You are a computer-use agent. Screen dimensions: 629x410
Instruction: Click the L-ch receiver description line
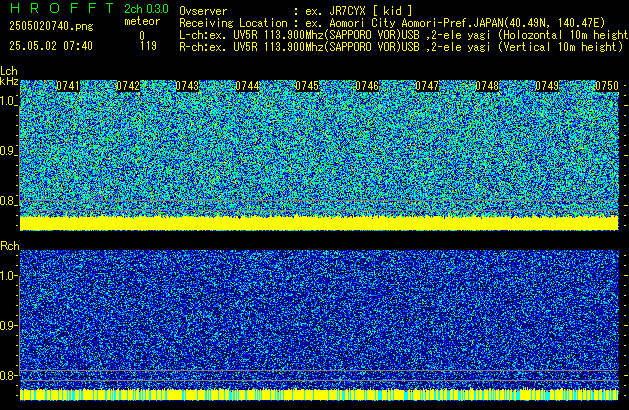(x=404, y=35)
